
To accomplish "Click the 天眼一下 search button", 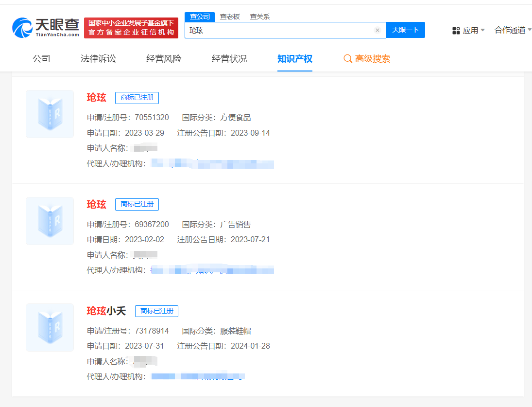I will point(405,30).
